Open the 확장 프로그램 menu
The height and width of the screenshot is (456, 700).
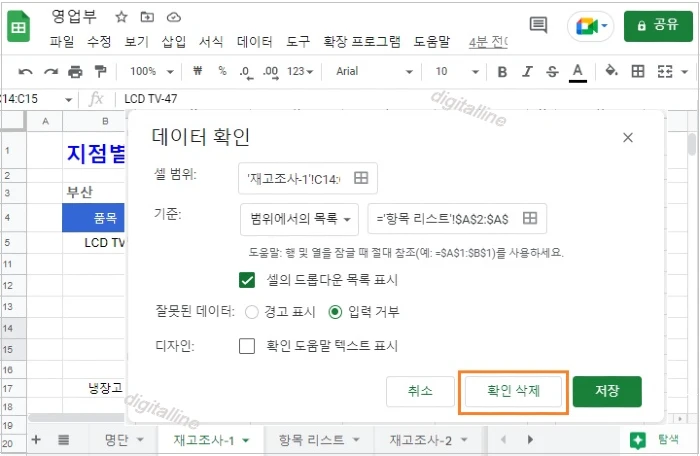pos(362,42)
